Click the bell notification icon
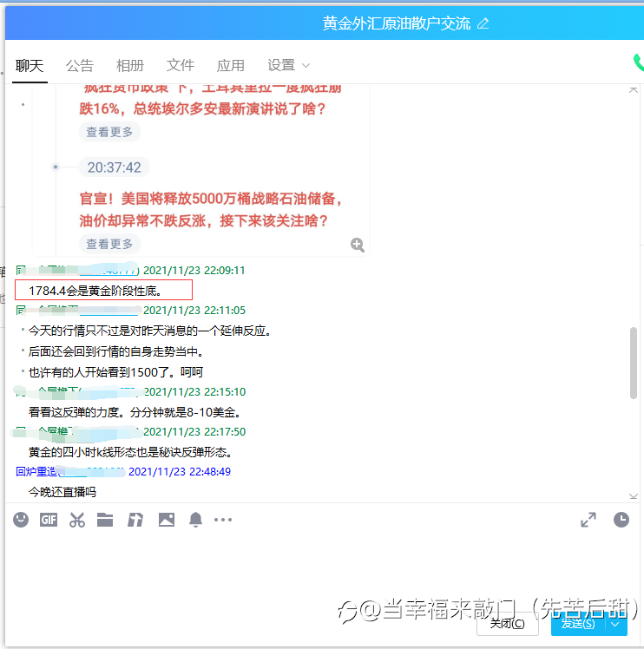The width and height of the screenshot is (644, 649). click(195, 520)
